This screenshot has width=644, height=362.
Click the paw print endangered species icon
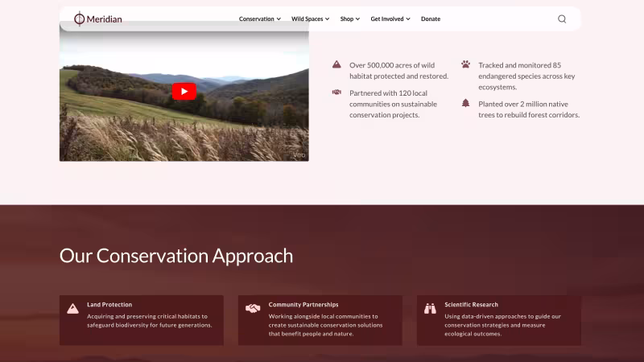(465, 64)
